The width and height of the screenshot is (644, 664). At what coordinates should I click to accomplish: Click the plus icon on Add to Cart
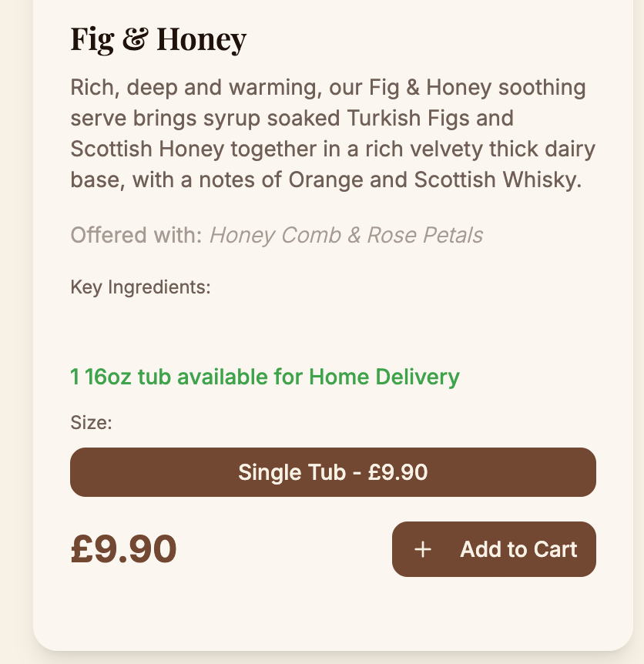click(x=422, y=549)
